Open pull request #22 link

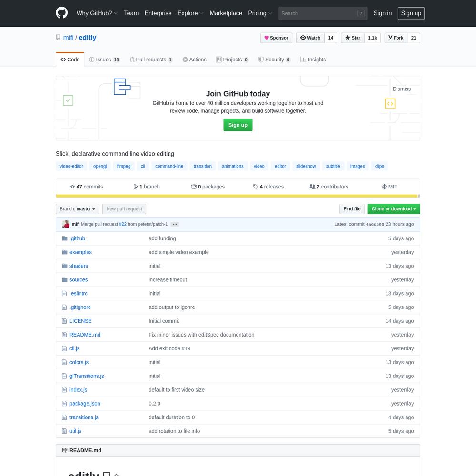(123, 224)
